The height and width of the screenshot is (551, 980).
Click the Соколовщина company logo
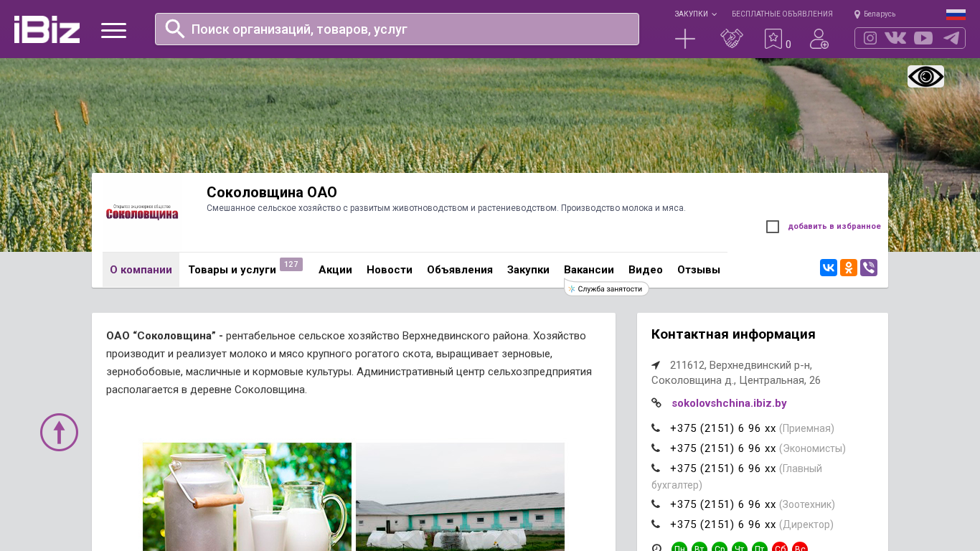coord(142,212)
